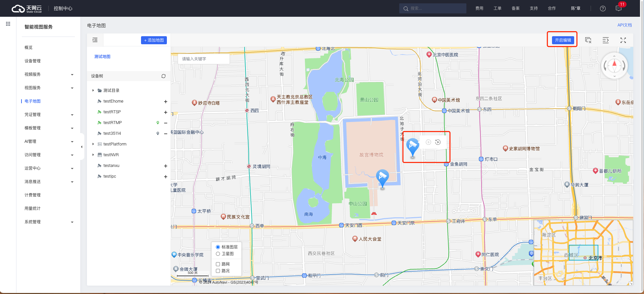Play live video from camera popup

coord(428,142)
